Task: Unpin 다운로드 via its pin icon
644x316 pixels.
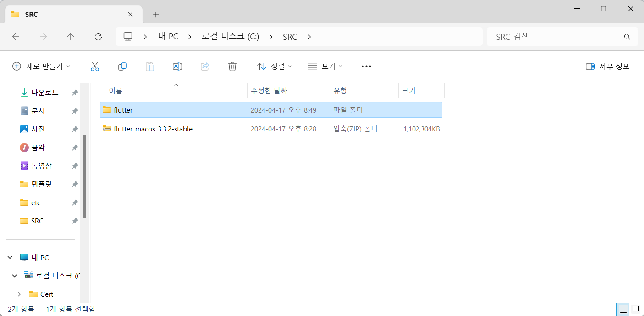Action: (75, 93)
